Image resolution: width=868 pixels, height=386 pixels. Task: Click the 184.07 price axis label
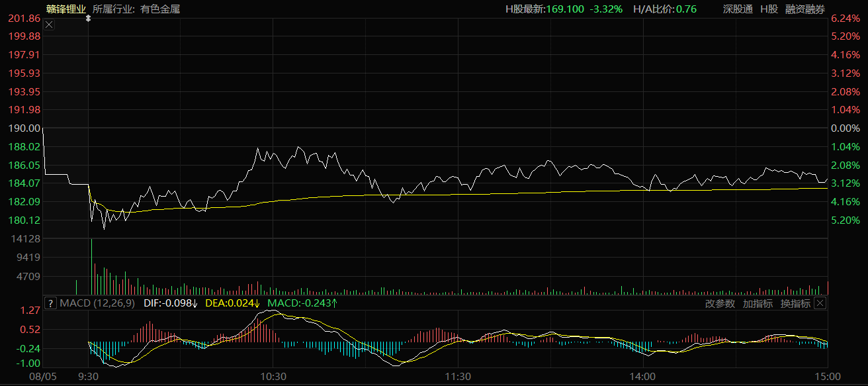pos(24,183)
